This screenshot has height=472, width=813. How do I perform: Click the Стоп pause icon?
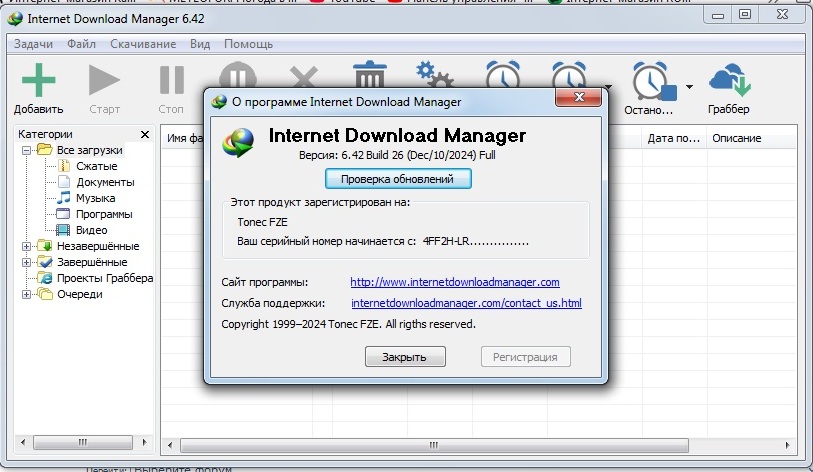[x=172, y=80]
